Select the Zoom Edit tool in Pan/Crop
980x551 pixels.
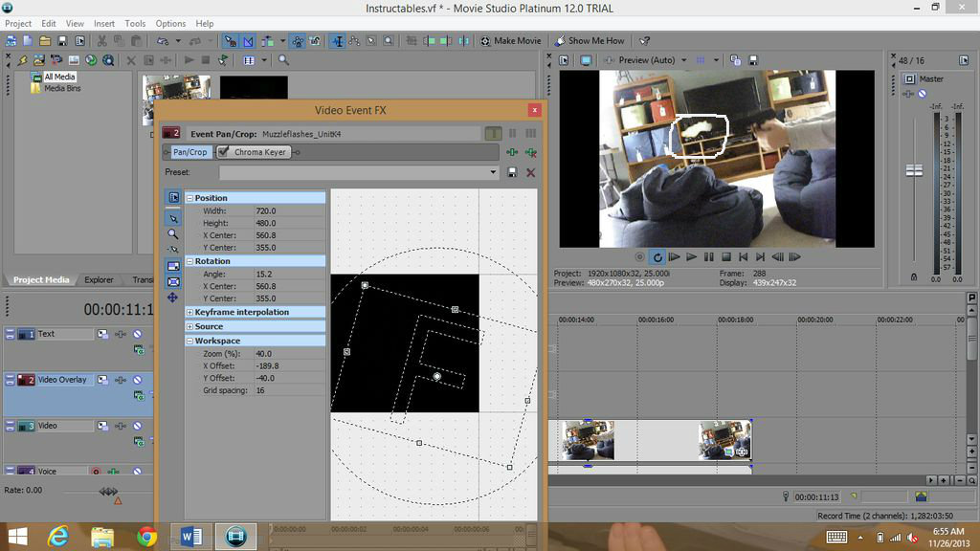(x=173, y=233)
